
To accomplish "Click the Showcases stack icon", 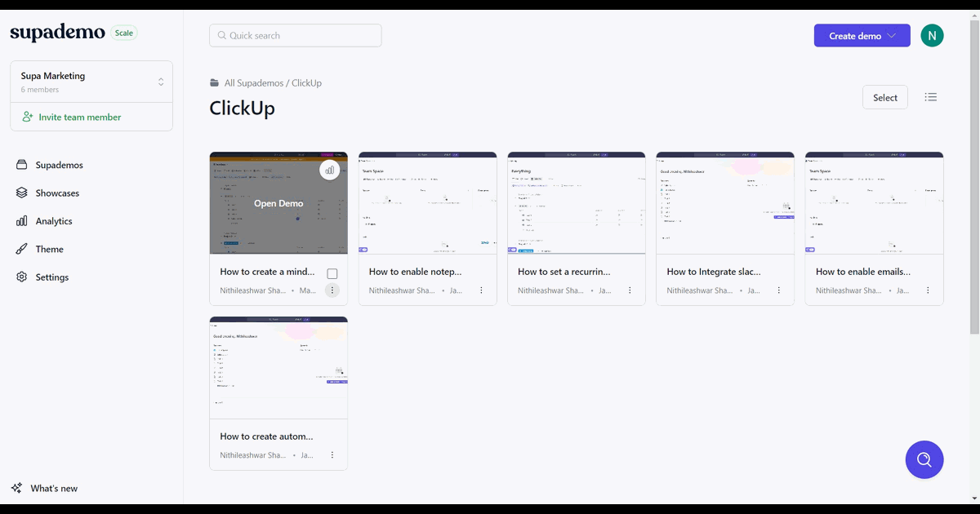I will (22, 193).
